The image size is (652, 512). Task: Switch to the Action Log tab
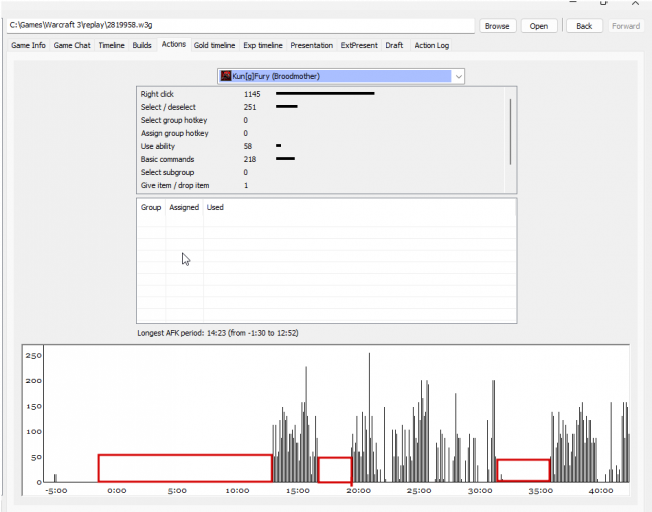click(432, 45)
